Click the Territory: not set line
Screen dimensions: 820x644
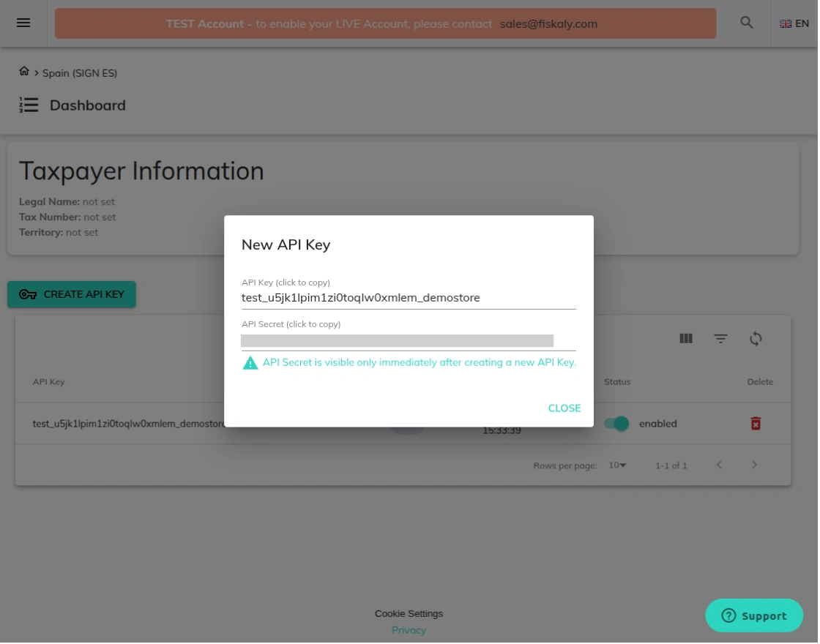(59, 233)
